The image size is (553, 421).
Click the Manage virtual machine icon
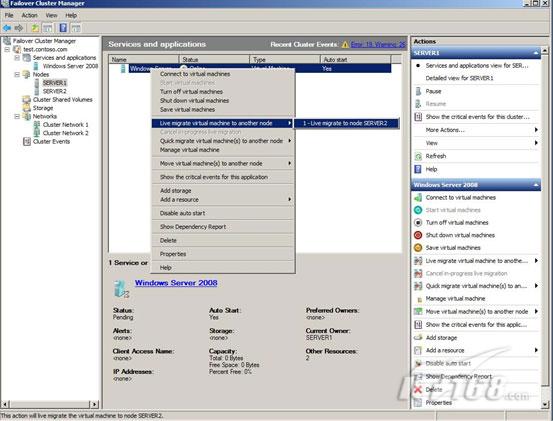pyautogui.click(x=419, y=299)
